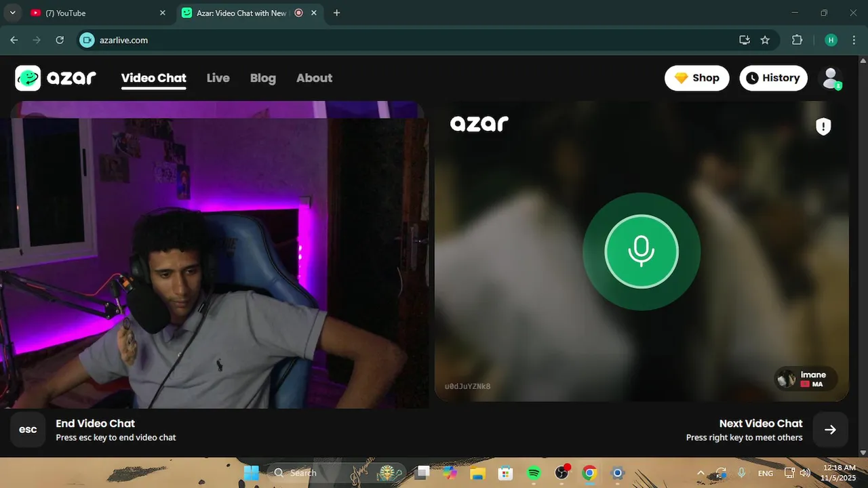Open Microsoft Store from taskbar

click(506, 472)
